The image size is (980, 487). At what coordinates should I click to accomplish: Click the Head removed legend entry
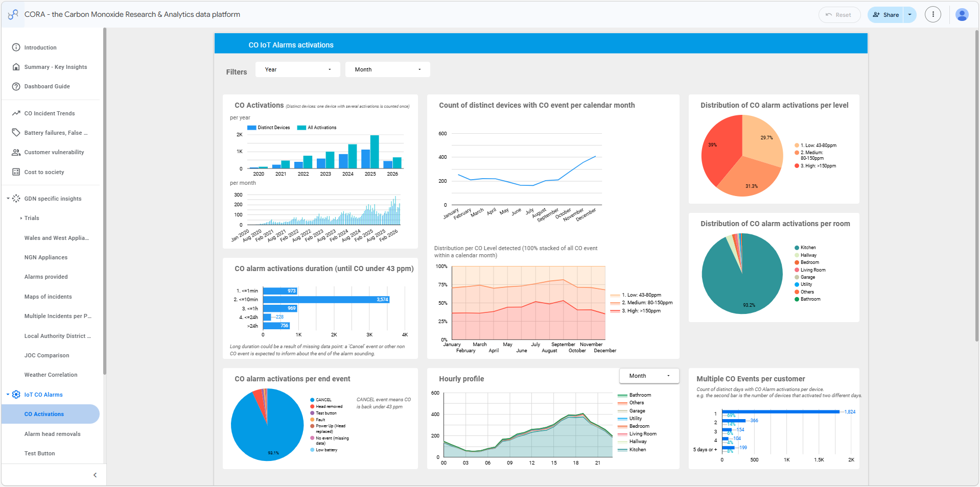[326, 407]
